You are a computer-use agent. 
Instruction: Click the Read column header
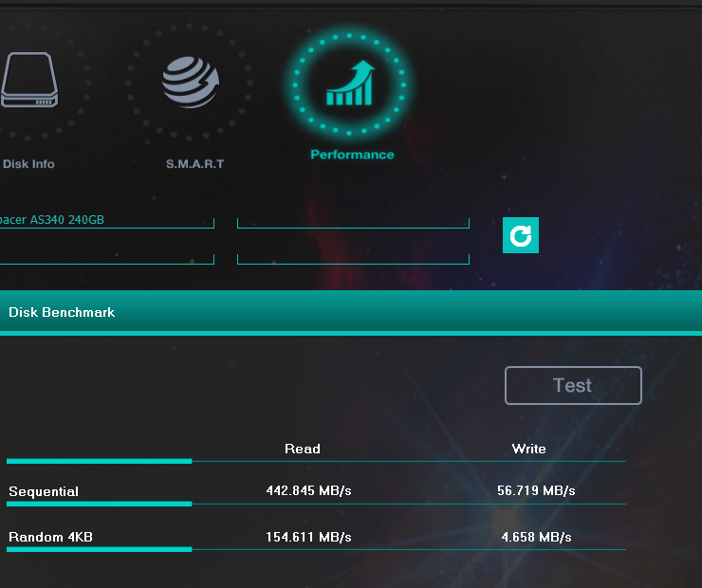tap(303, 449)
